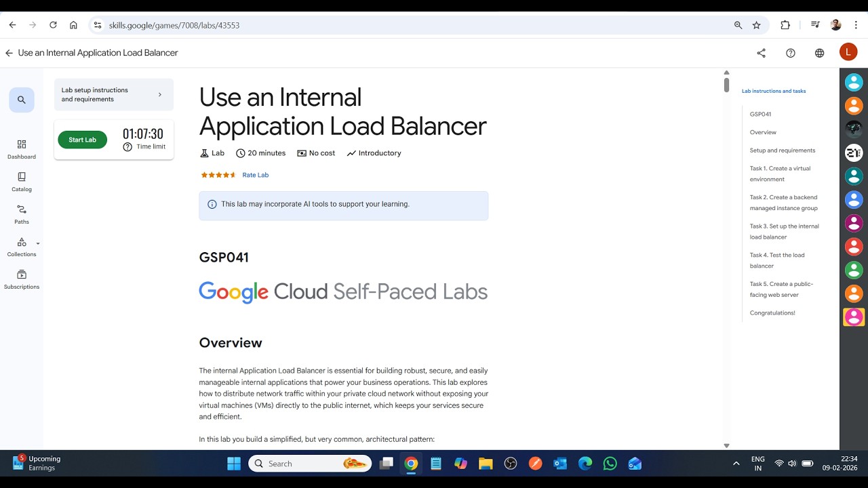Click the page scrollbar up arrow

click(726, 73)
